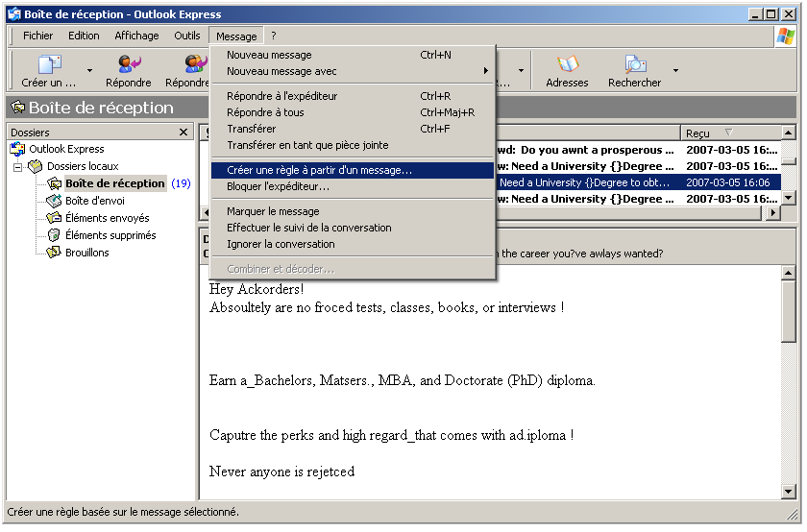Open the Edition menu
The image size is (807, 532).
tap(84, 36)
